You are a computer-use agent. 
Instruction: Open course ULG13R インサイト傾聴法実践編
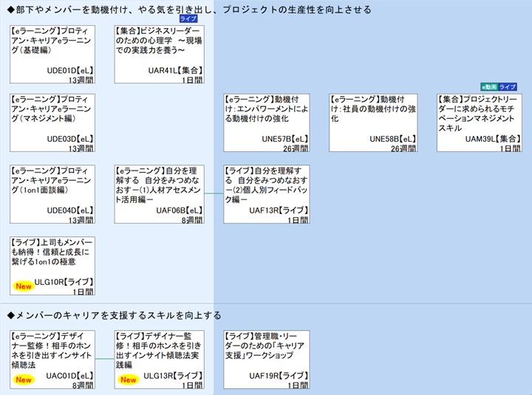pyautogui.click(x=159, y=359)
